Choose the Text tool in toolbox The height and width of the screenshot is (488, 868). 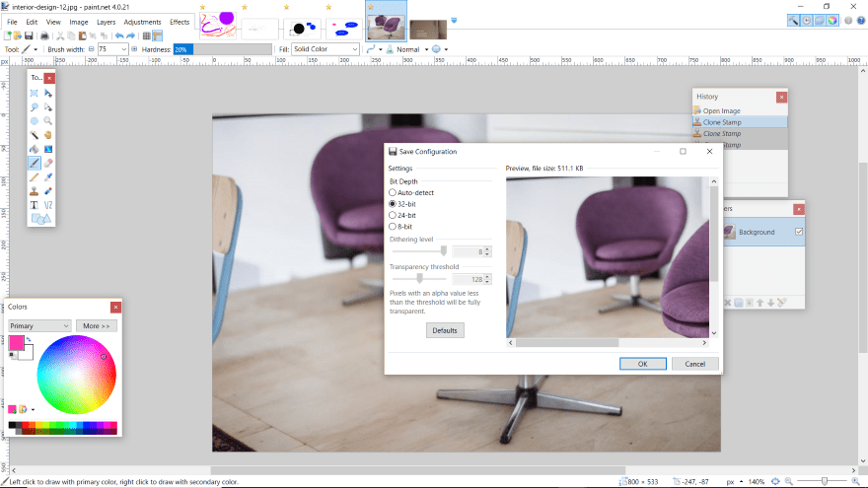[x=34, y=204]
